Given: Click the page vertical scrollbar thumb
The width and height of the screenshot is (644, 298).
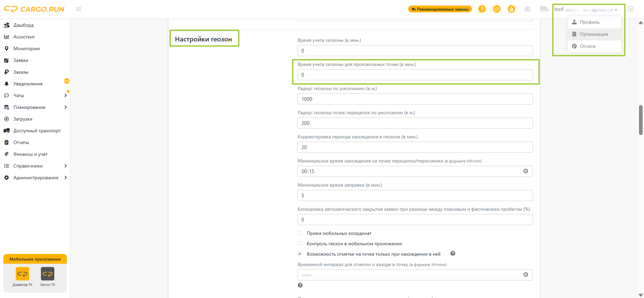Looking at the screenshot, I should coord(641,120).
